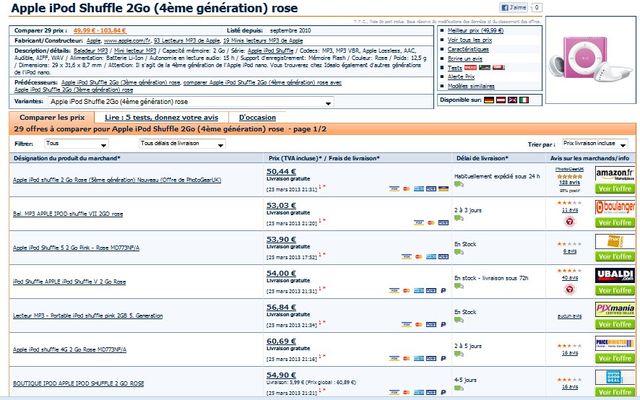Open the '40 avis' reviews link for Ubaldi
This screenshot has width=640, height=400.
[x=570, y=278]
